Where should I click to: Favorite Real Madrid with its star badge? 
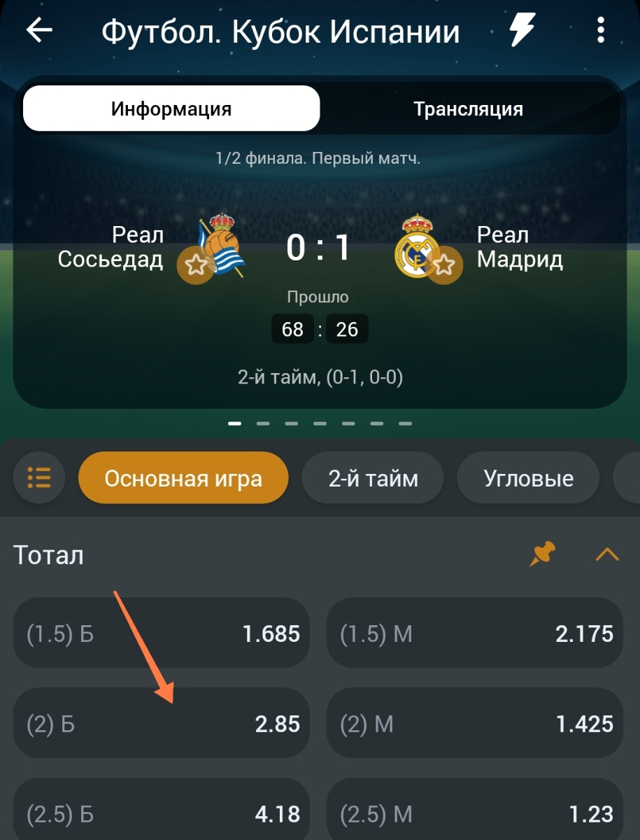click(445, 265)
